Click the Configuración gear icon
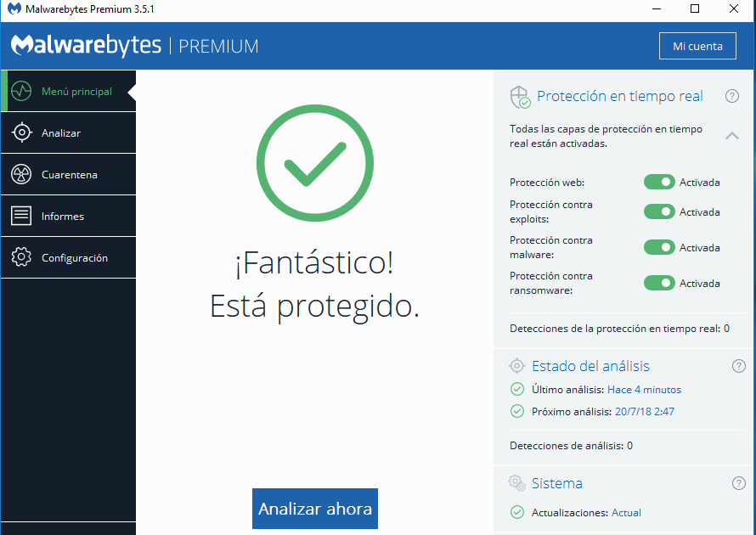Viewport: 756px width, 535px height. click(21, 257)
